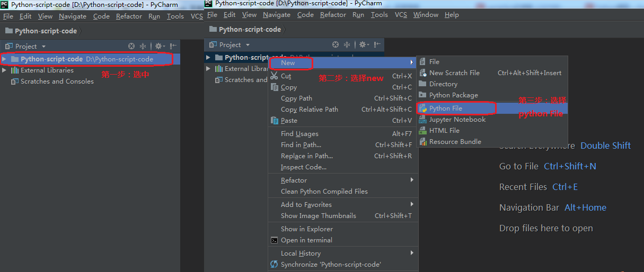Click the clipboard icon beside Paste
This screenshot has width=644, height=272.
click(274, 121)
